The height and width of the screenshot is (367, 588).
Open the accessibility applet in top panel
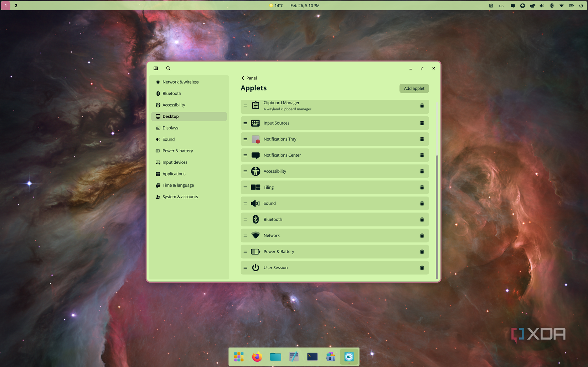[x=522, y=6]
